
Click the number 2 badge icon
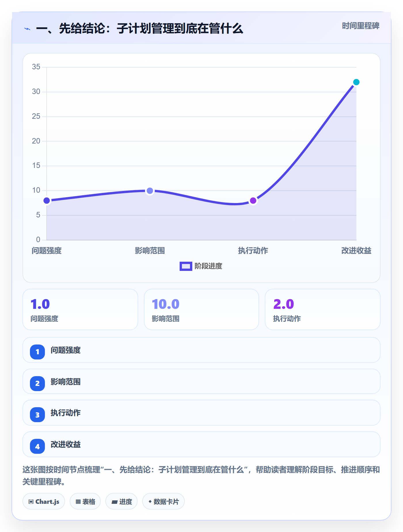point(37,383)
